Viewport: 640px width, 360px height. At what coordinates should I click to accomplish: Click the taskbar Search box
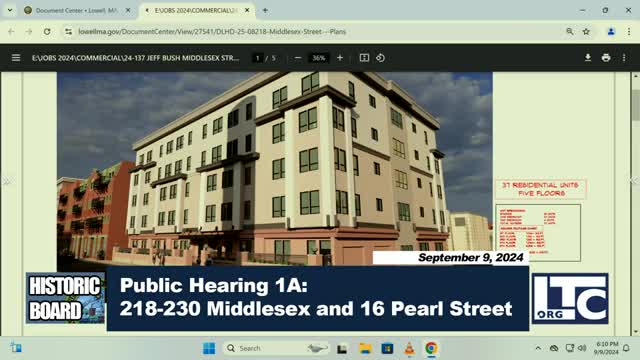click(276, 348)
